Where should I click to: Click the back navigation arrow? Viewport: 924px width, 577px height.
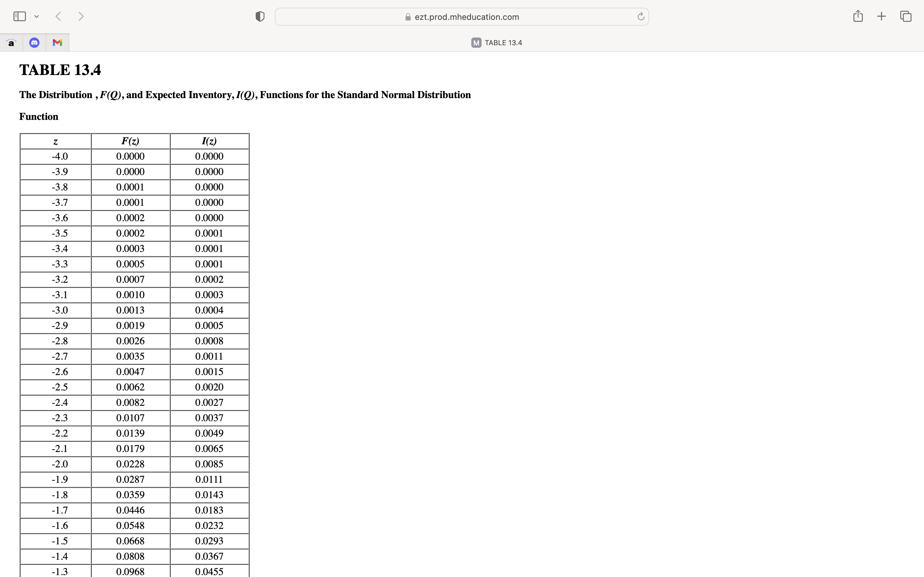[x=58, y=16]
